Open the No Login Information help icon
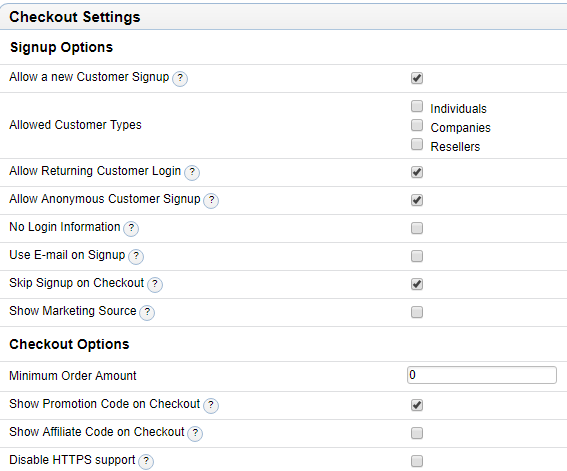Viewport: 567px width, 471px height. (131, 228)
